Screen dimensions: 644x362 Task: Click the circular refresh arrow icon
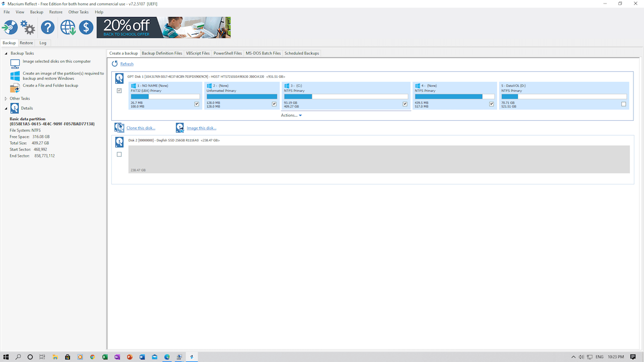115,64
